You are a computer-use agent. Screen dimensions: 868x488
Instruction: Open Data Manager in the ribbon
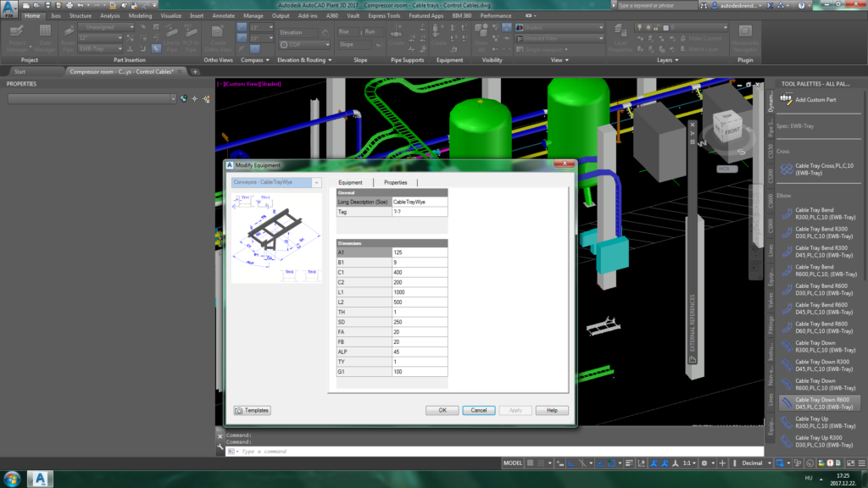45,38
